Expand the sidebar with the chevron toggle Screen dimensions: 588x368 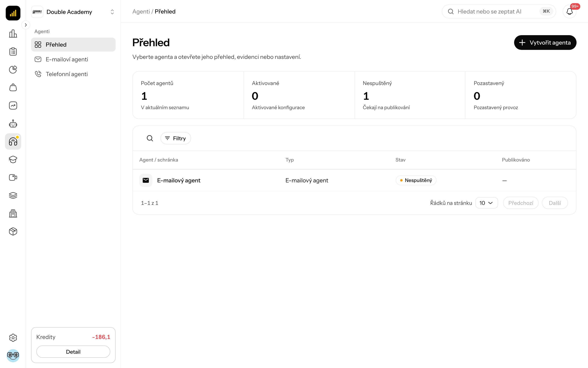point(26,25)
